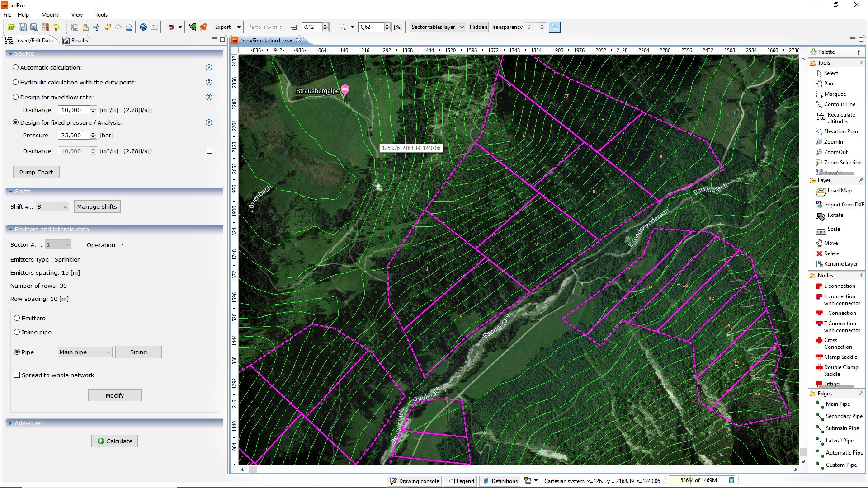This screenshot has width=868, height=488.
Task: Switch to the Results tab
Action: [76, 41]
